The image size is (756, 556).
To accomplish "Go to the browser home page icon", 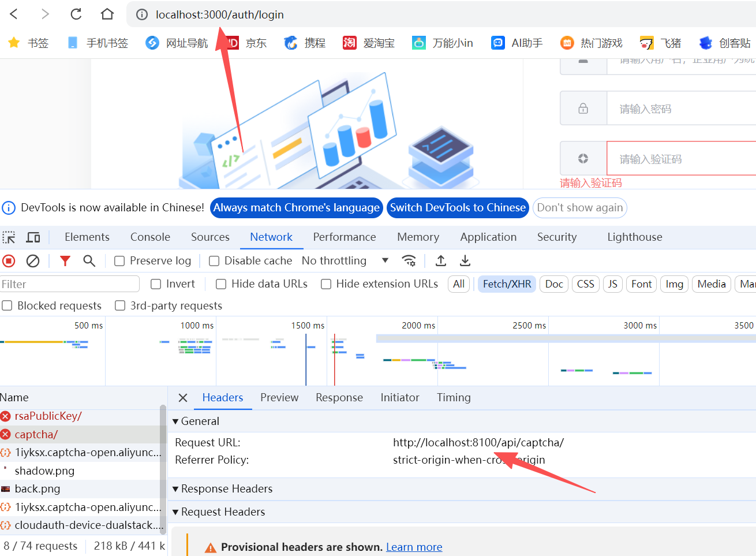I will point(107,14).
